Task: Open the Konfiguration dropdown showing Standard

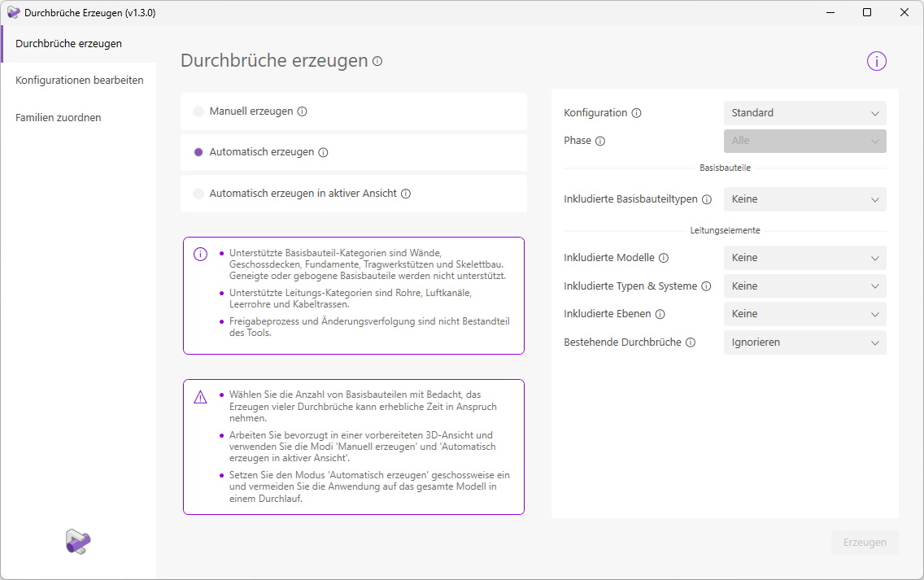Action: pyautogui.click(x=804, y=113)
